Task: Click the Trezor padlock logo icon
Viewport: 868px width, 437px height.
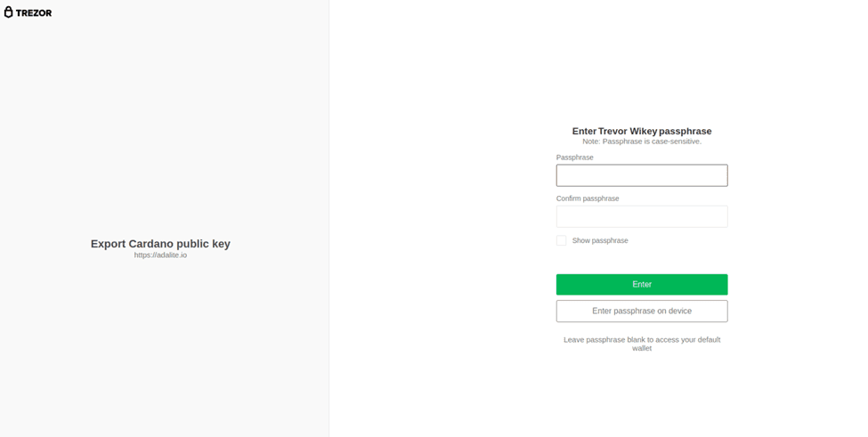Action: 8,12
